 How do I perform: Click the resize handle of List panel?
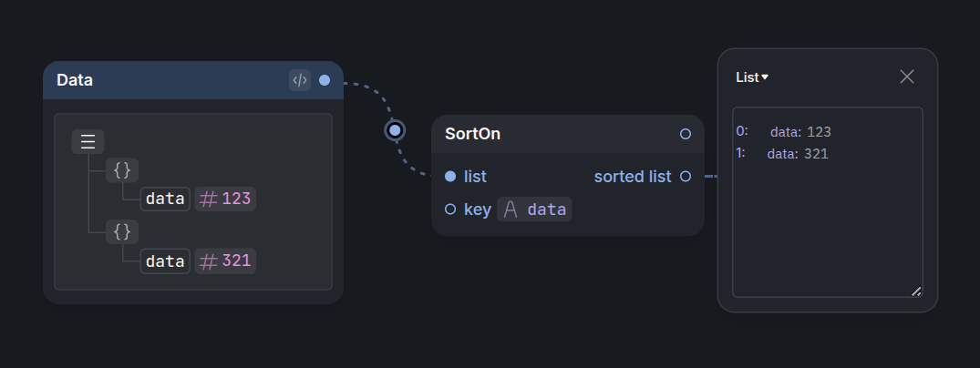point(915,291)
